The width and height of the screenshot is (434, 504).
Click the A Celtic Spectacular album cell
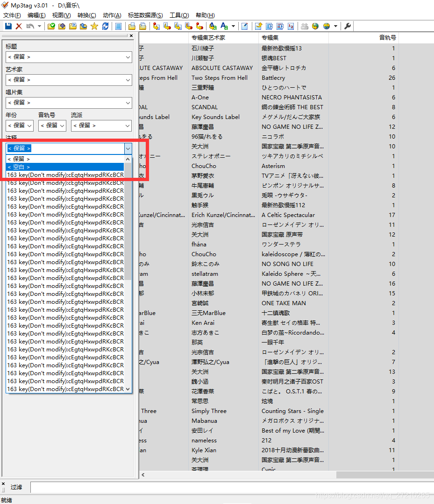288,215
